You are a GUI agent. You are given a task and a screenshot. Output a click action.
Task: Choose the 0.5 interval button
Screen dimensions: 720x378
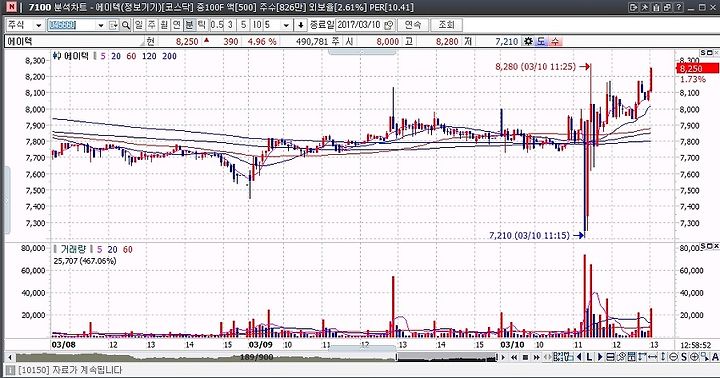[217, 25]
